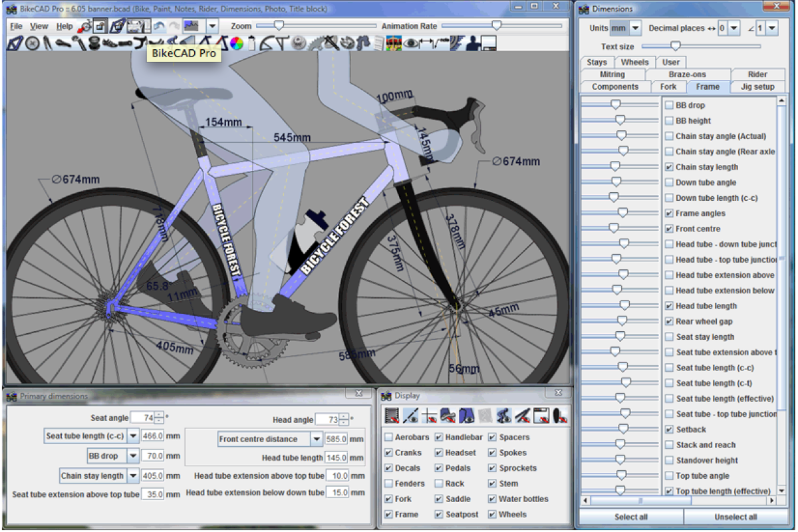The width and height of the screenshot is (798, 532).
Task: Open the Chain stay length dropdown
Action: point(133,476)
